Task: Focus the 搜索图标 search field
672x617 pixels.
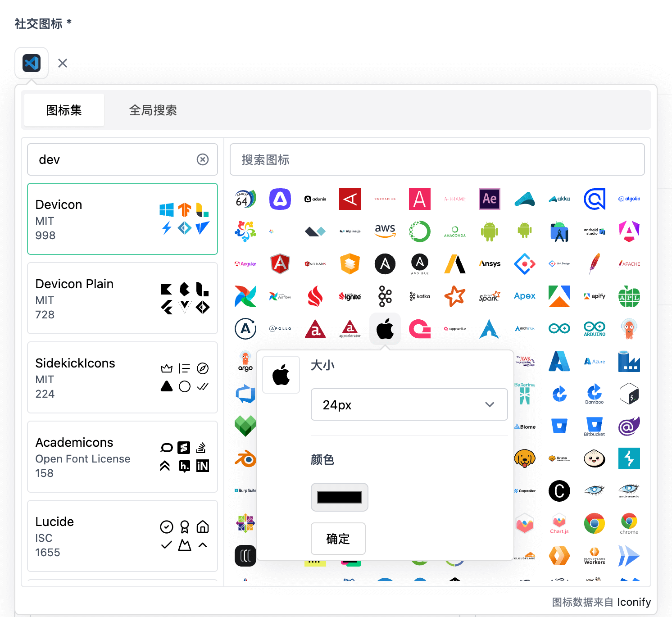Action: (437, 159)
